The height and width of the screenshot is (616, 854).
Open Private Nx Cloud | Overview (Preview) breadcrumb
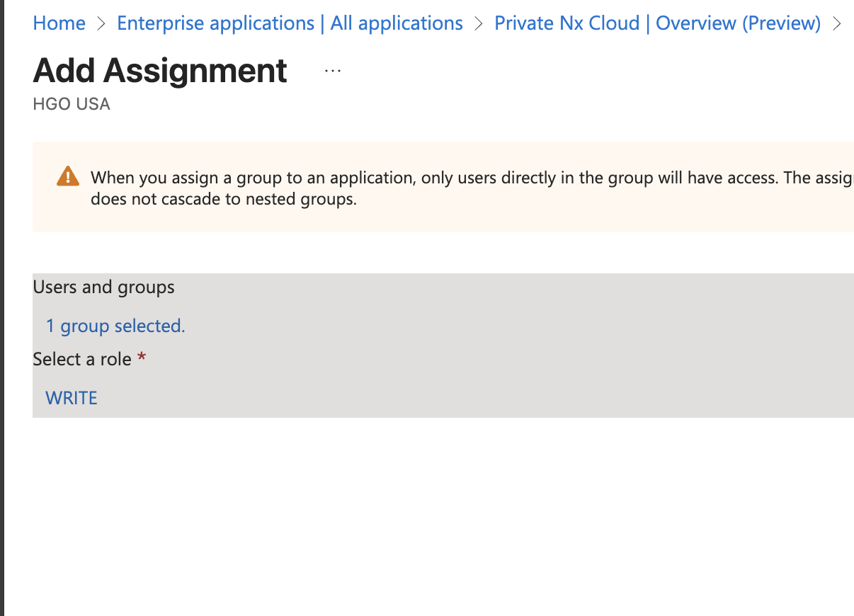(x=657, y=23)
